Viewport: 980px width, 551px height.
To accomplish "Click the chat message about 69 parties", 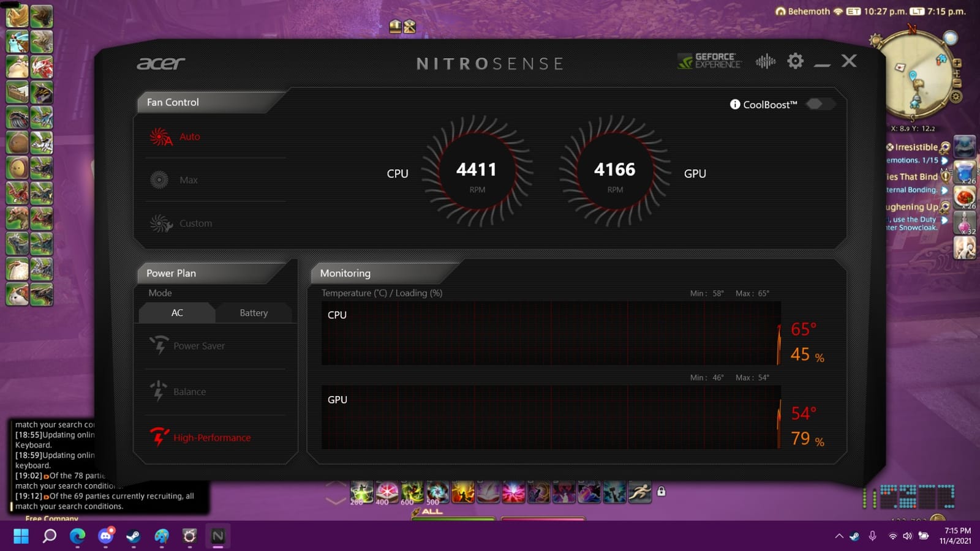I will click(x=104, y=501).
